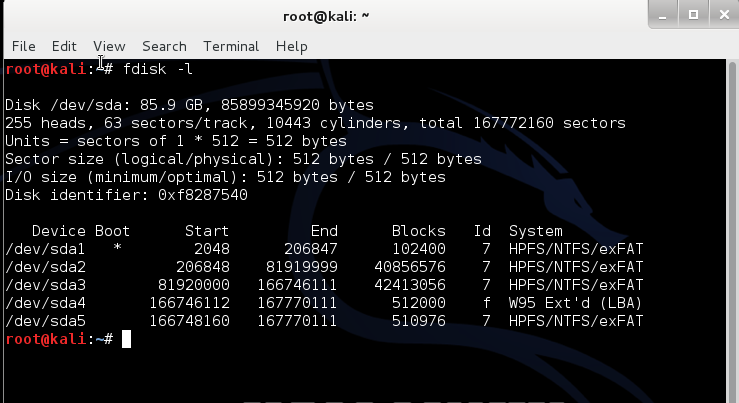The width and height of the screenshot is (739, 403).
Task: Click end sector 81919999
Action: coord(302,267)
